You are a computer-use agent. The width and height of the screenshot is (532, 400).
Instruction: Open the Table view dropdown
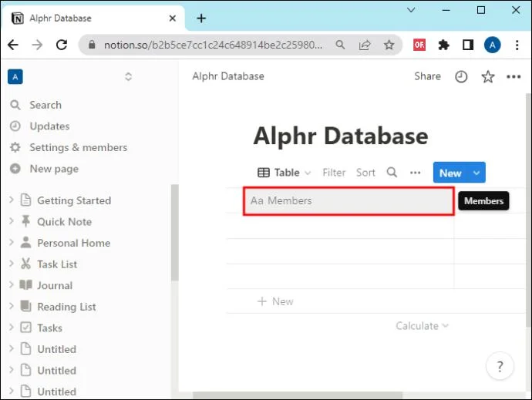pos(285,173)
